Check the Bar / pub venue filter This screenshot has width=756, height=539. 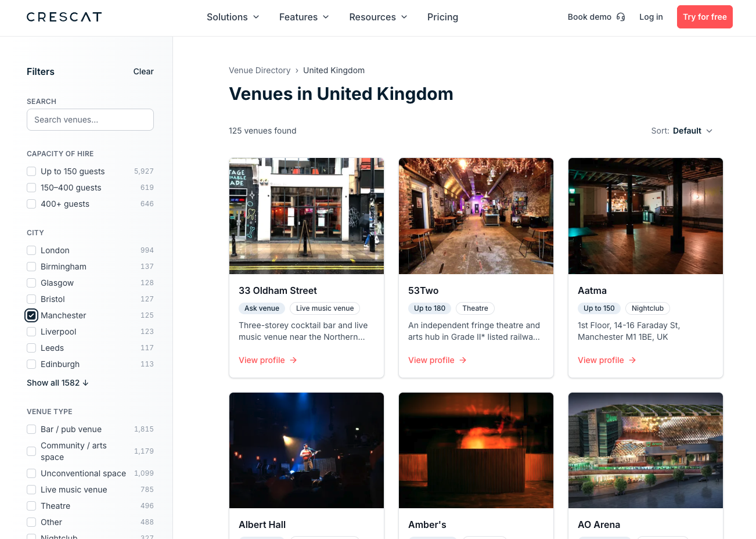[31, 429]
